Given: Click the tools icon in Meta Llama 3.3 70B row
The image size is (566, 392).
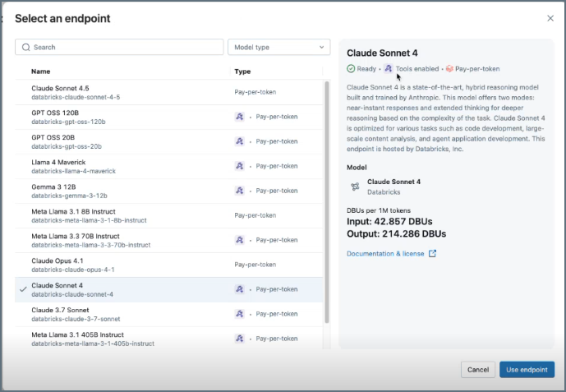Looking at the screenshot, I should [240, 240].
